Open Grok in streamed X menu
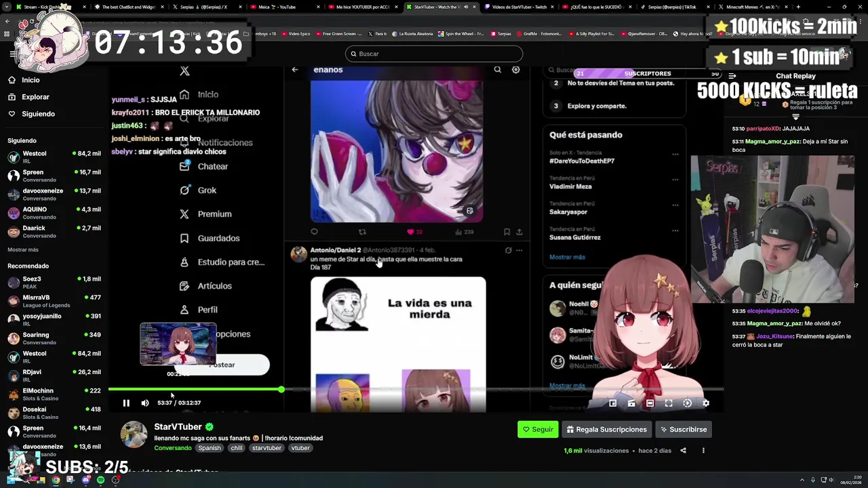 (198, 190)
